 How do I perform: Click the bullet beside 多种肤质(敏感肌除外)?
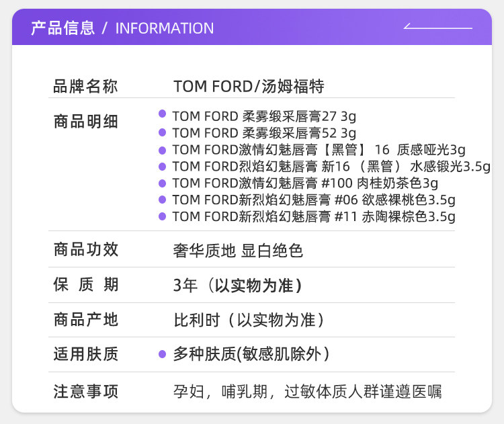(162, 354)
